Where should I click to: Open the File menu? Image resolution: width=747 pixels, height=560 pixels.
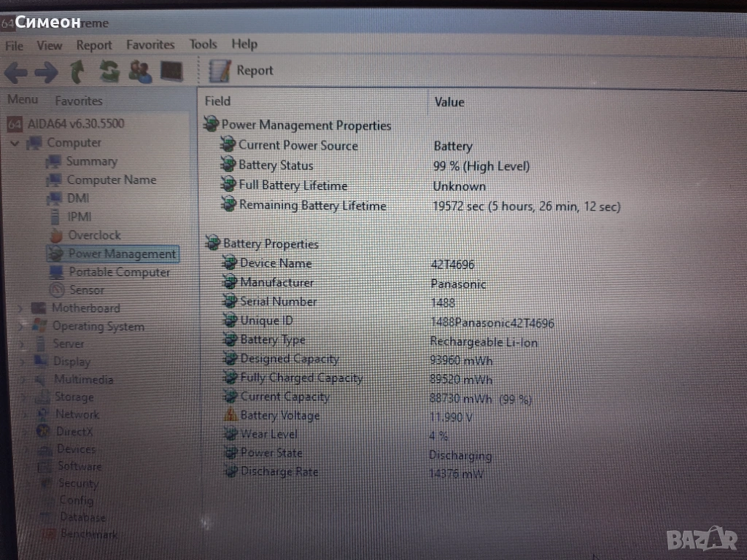(x=14, y=45)
